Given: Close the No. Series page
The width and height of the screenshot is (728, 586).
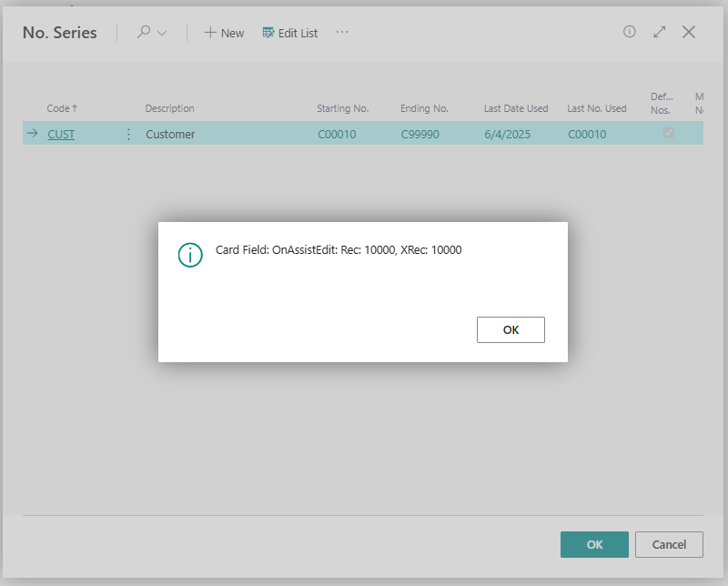Looking at the screenshot, I should [x=689, y=32].
